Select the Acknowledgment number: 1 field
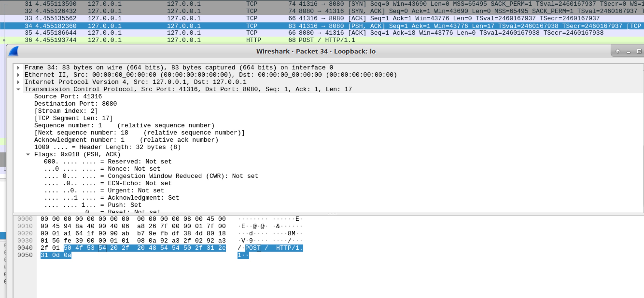 pos(126,140)
